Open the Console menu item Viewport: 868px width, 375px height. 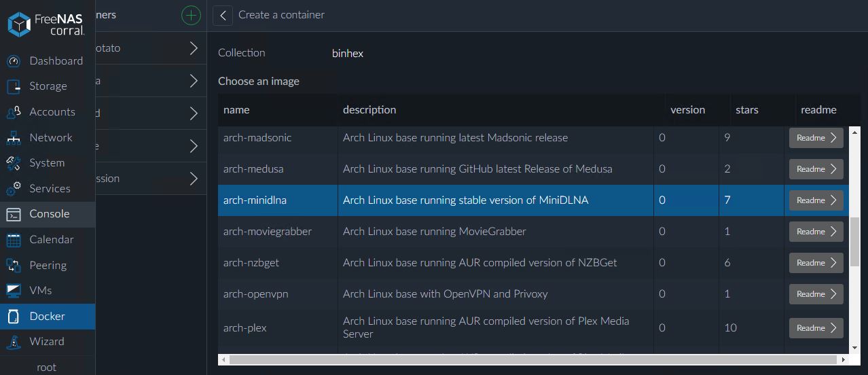click(x=49, y=214)
